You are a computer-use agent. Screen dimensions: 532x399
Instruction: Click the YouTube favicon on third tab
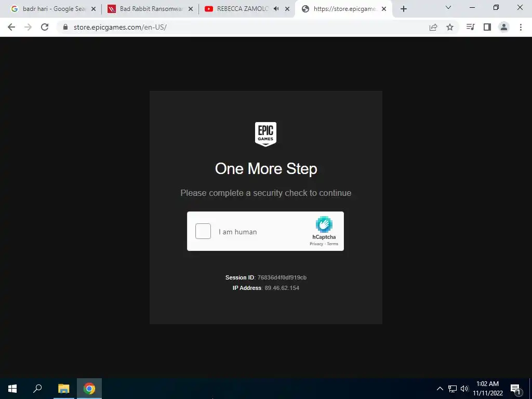[x=209, y=9]
